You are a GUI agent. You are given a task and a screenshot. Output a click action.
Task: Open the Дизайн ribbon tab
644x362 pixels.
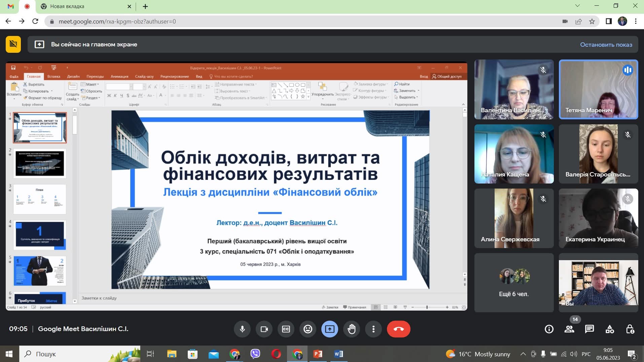pyautogui.click(x=73, y=77)
